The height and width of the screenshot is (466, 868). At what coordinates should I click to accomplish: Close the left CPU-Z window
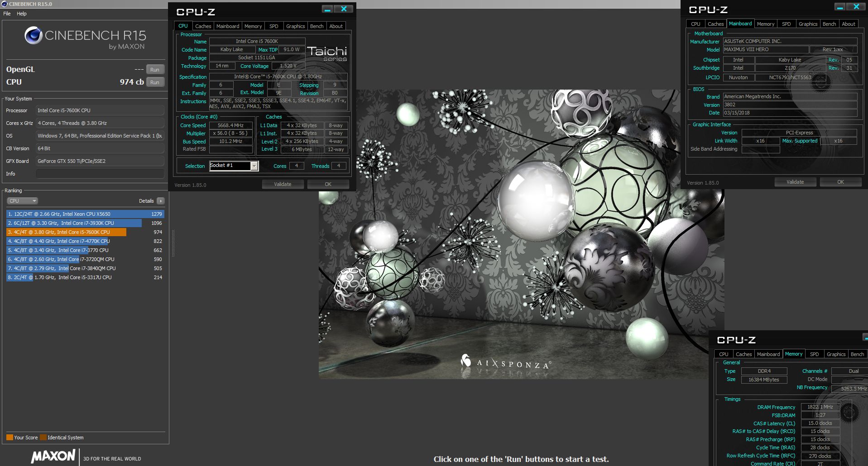pyautogui.click(x=344, y=9)
